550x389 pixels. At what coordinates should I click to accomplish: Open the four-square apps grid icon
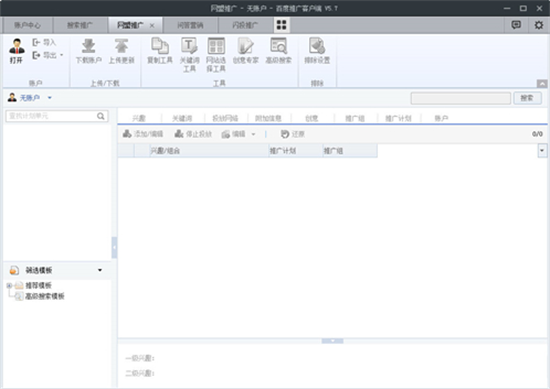[x=282, y=25]
